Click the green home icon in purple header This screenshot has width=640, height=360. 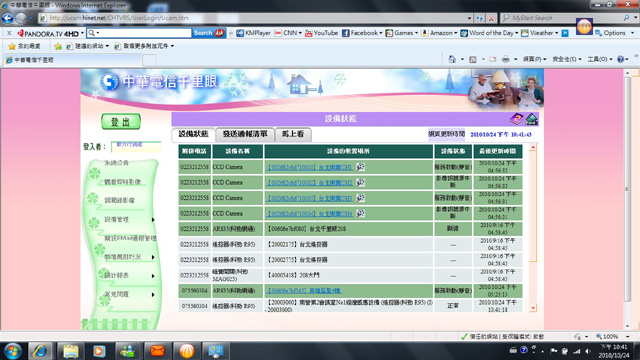[531, 119]
